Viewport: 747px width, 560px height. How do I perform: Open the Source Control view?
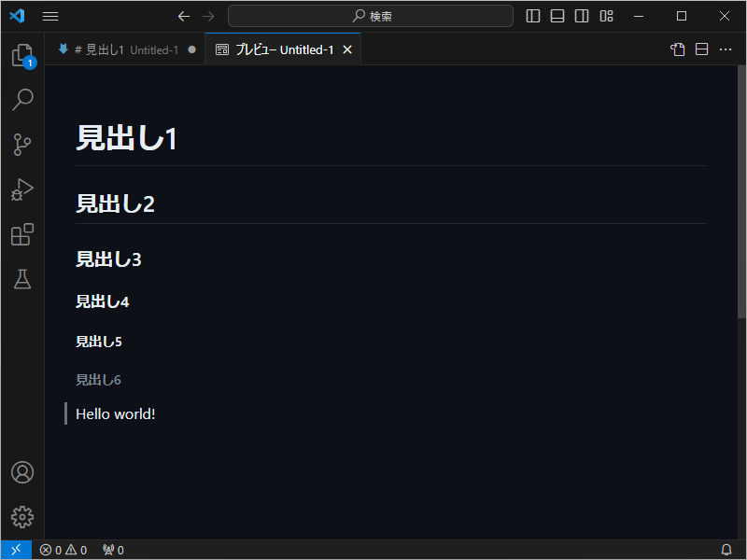21,144
